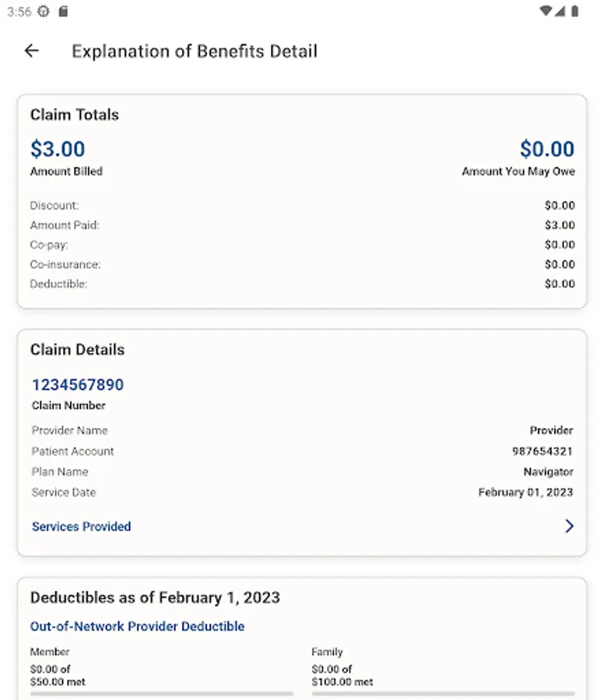Tap the battery status icon
This screenshot has height=700, width=603.
(x=575, y=12)
